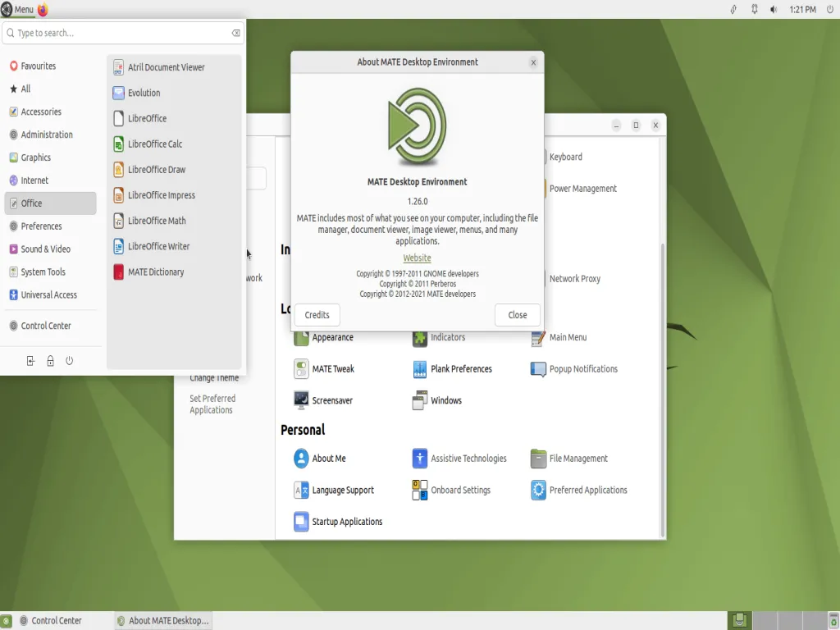Open Main Menu editor in Control Center
The height and width of the screenshot is (630, 840).
tap(559, 337)
